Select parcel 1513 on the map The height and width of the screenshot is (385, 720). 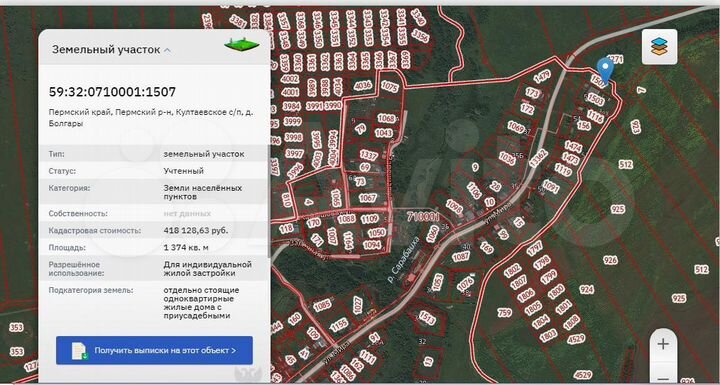pos(427,318)
